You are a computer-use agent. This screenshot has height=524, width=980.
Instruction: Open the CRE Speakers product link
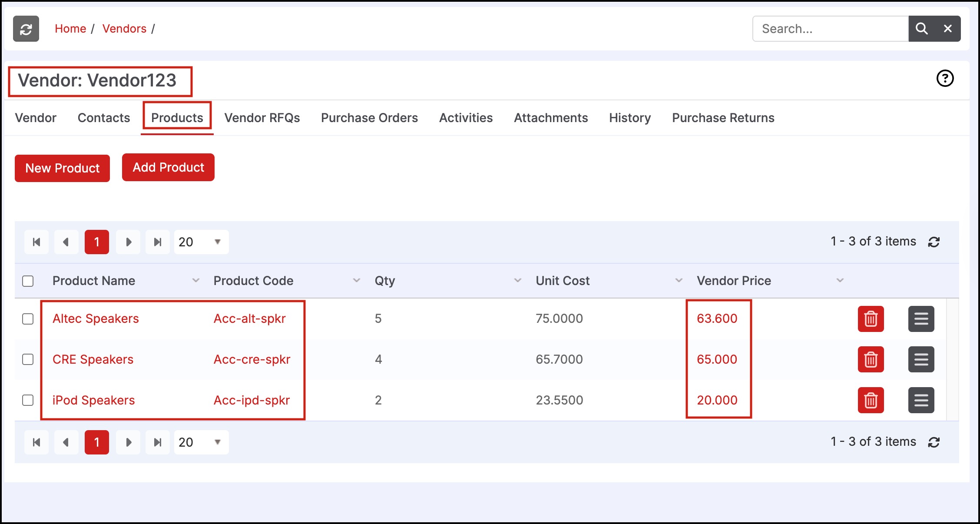pyautogui.click(x=93, y=359)
